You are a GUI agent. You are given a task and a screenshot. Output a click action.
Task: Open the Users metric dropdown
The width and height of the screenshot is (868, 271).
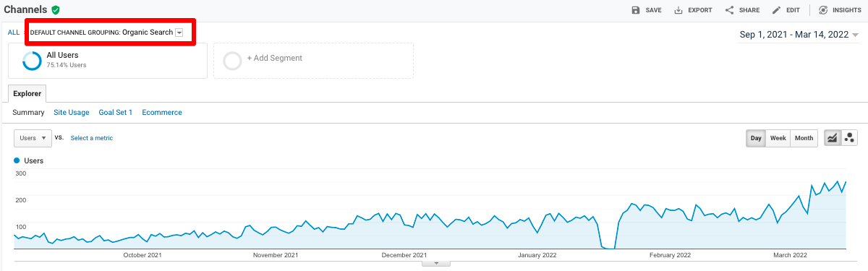(33, 138)
